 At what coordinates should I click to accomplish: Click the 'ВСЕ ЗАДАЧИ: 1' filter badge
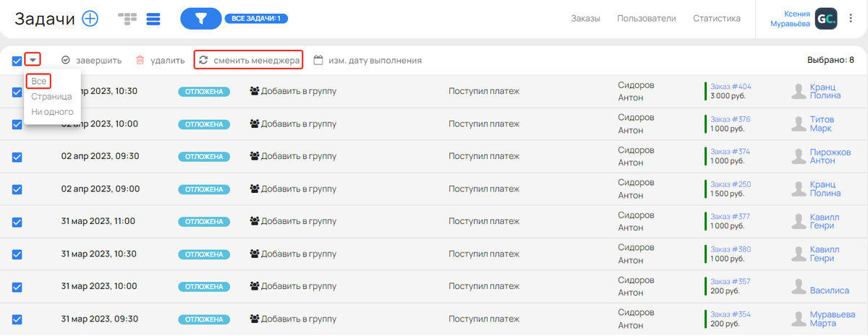click(x=257, y=19)
